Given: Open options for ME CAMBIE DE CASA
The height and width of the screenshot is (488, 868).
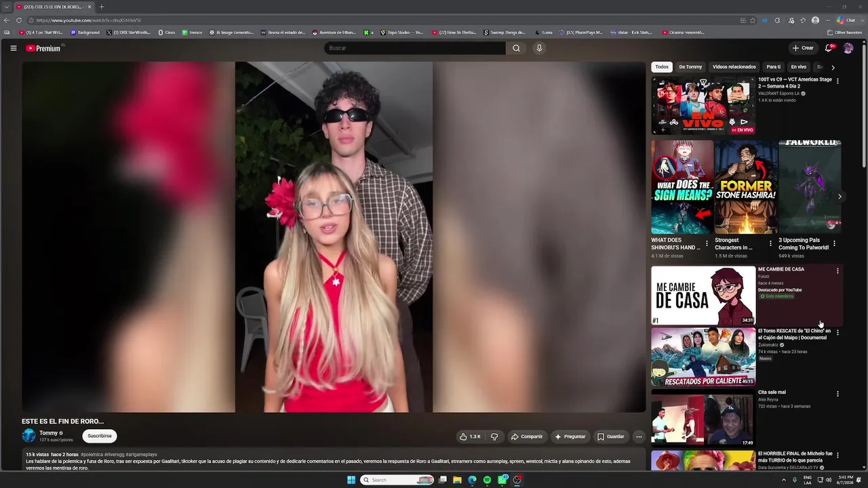Looking at the screenshot, I should tap(837, 270).
